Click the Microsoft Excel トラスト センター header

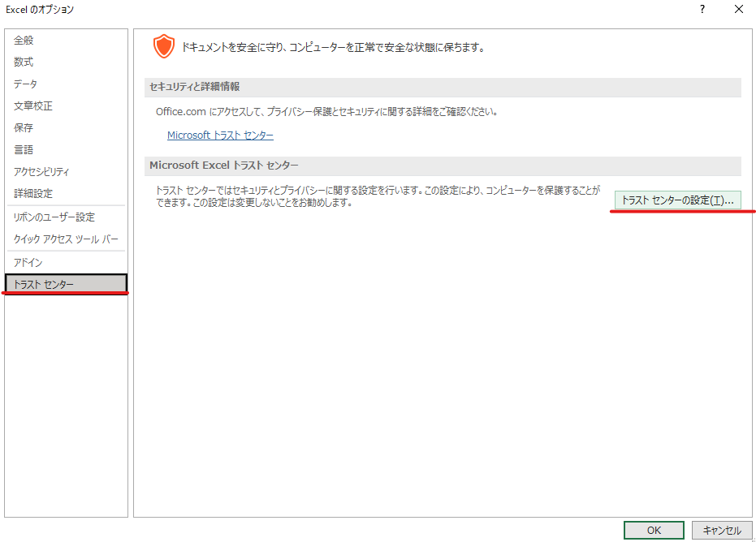[443, 166]
